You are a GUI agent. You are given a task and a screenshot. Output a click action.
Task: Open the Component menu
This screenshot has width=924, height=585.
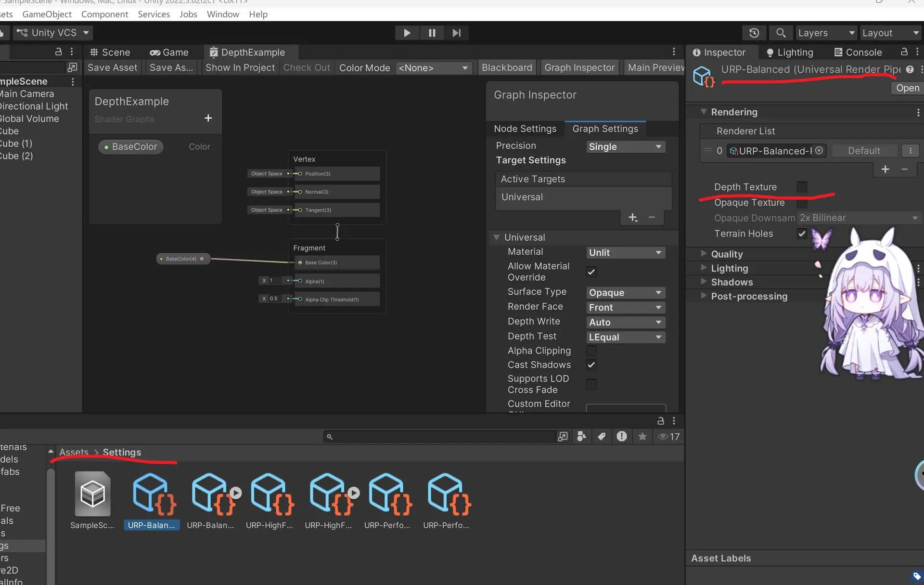click(x=104, y=14)
